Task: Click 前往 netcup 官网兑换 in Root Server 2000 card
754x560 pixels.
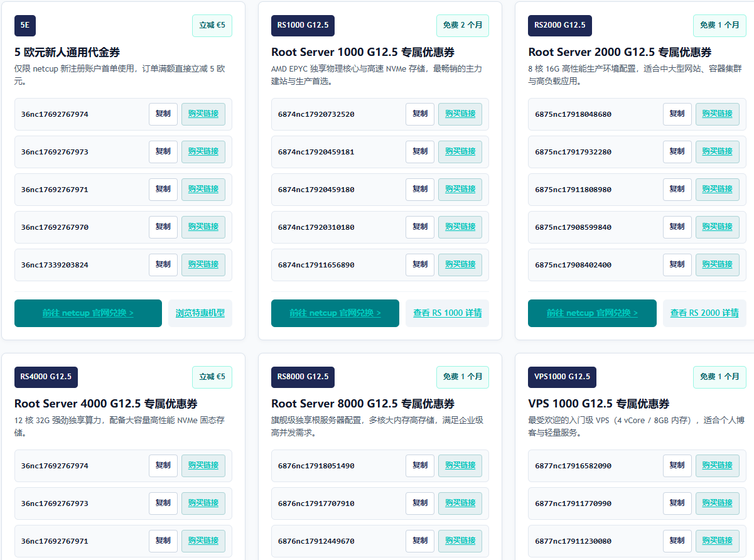Action: [x=592, y=313]
